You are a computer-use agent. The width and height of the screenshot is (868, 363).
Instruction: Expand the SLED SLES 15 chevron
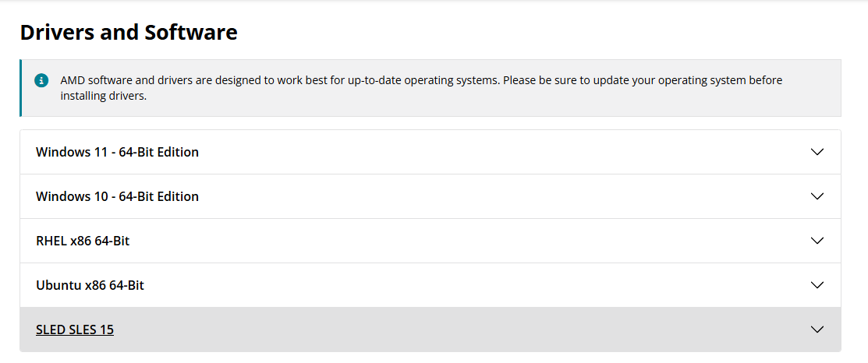(817, 330)
